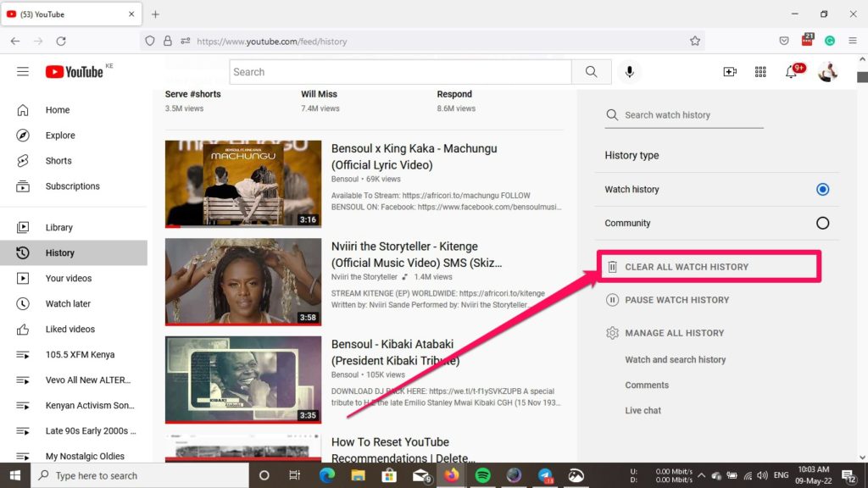
Task: Bookmark this page with the star
Action: tap(695, 41)
